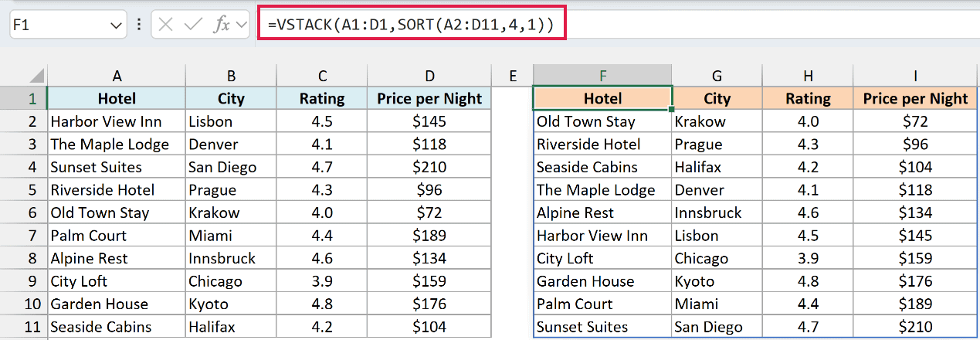Click price $210 in column I
This screenshot has height=340, width=980.
915,327
